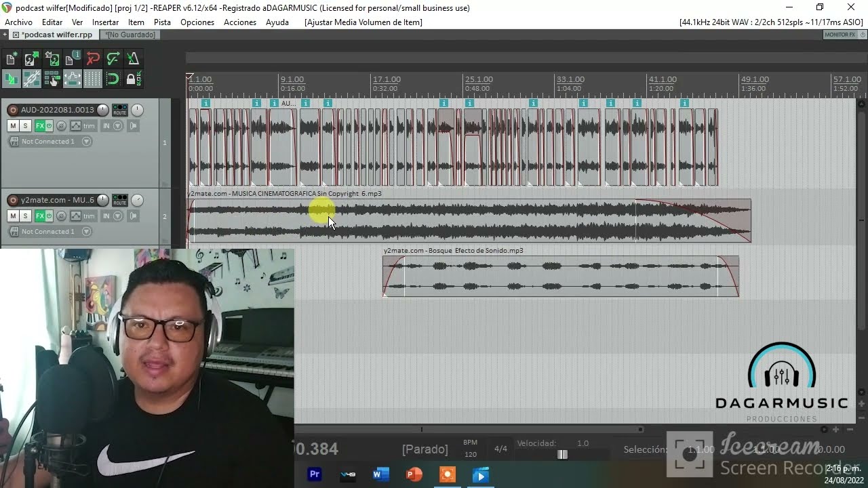Screen dimensions: 868x488
Task: Toggle auto-crossfade toolbar icon
Action: point(12,79)
